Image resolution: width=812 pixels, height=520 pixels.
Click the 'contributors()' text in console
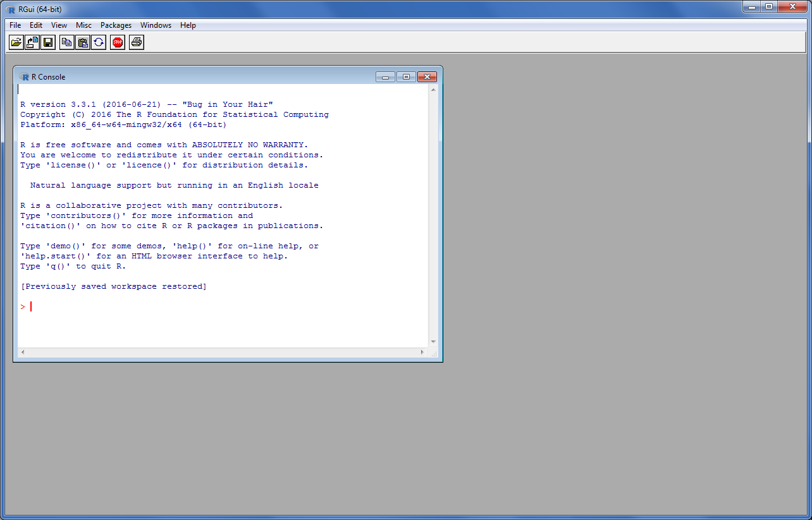86,215
